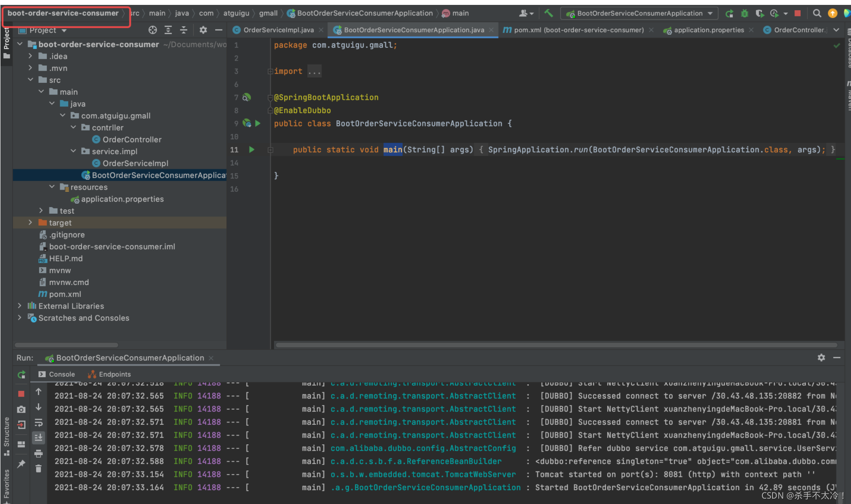
Task: Expand External Libraries node
Action: tap(20, 306)
